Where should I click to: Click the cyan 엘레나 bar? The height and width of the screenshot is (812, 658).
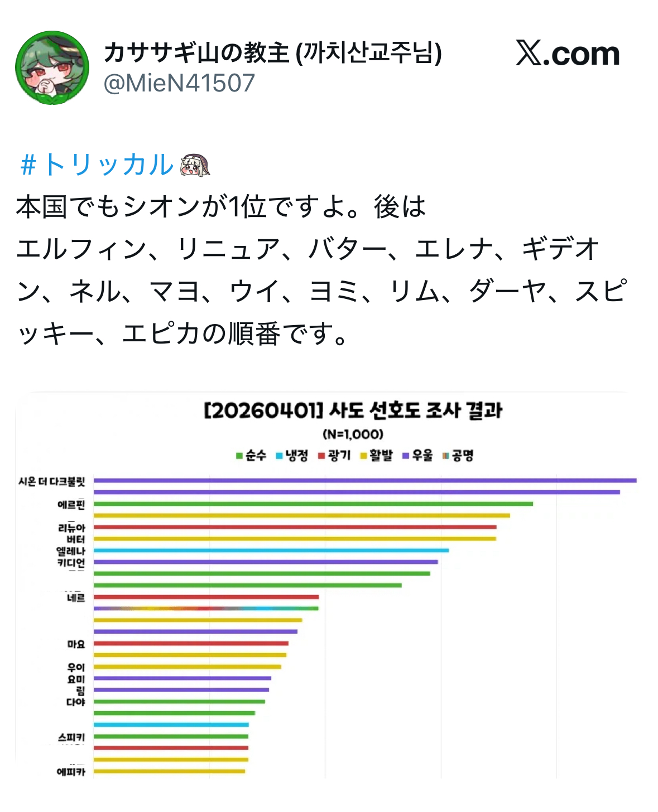coord(271,550)
